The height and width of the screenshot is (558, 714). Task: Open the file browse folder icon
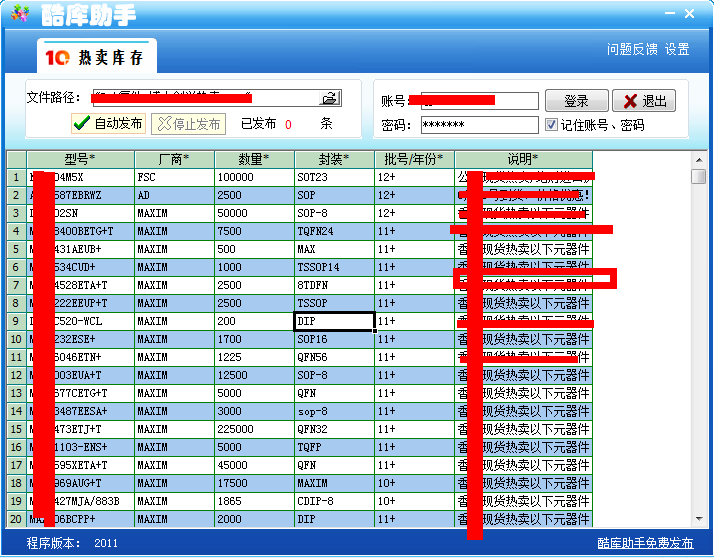point(331,98)
